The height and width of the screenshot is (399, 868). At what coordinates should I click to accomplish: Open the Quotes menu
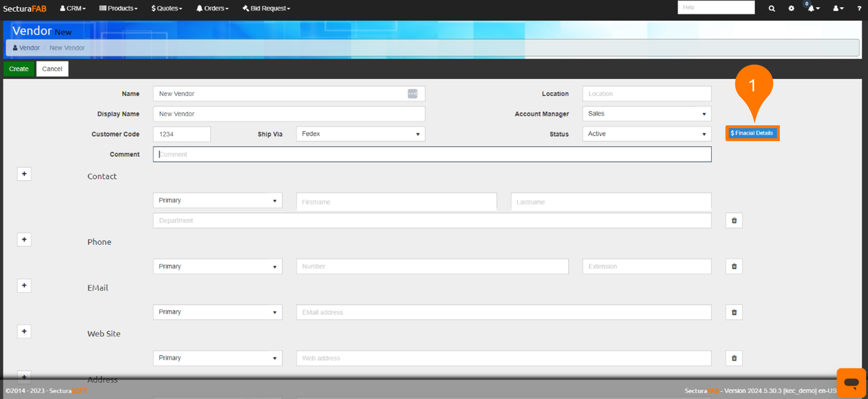(167, 8)
